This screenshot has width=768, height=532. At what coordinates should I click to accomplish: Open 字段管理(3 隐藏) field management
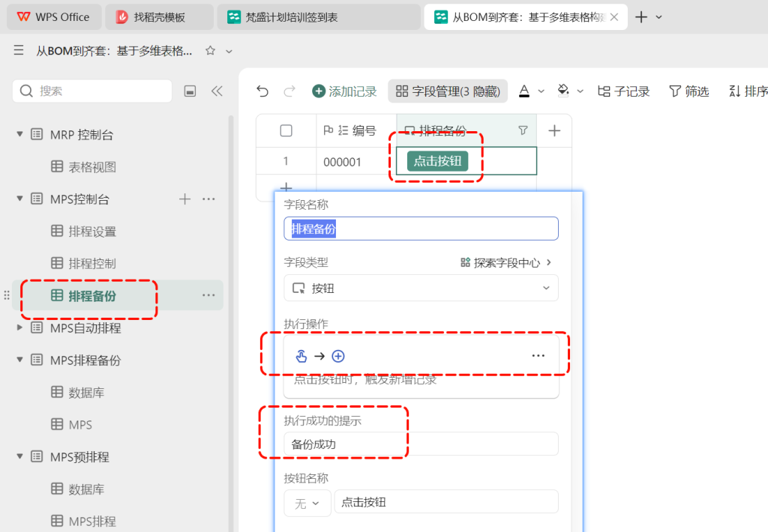tap(448, 91)
